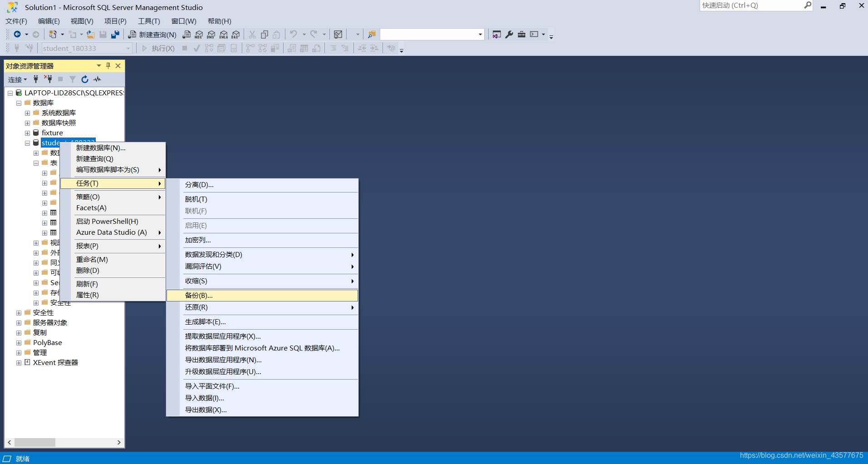Expand the XEvent 探查器 node
Image resolution: width=868 pixels, height=464 pixels.
tap(19, 363)
